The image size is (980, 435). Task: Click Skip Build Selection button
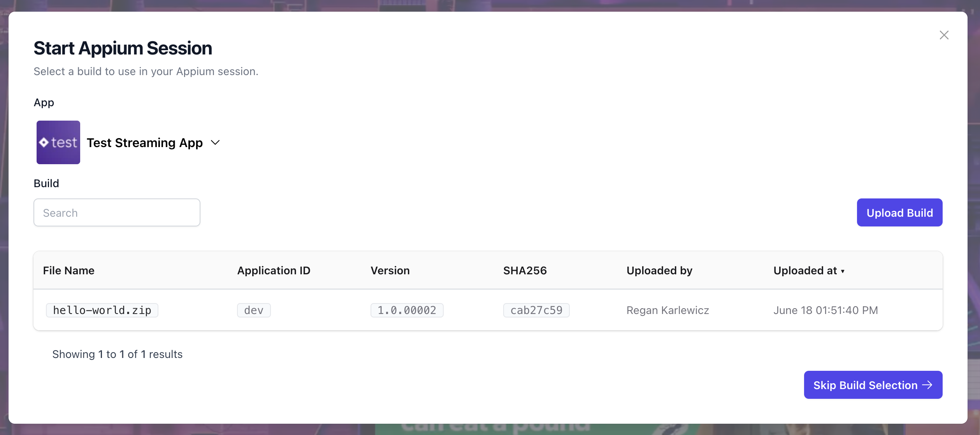pos(873,385)
